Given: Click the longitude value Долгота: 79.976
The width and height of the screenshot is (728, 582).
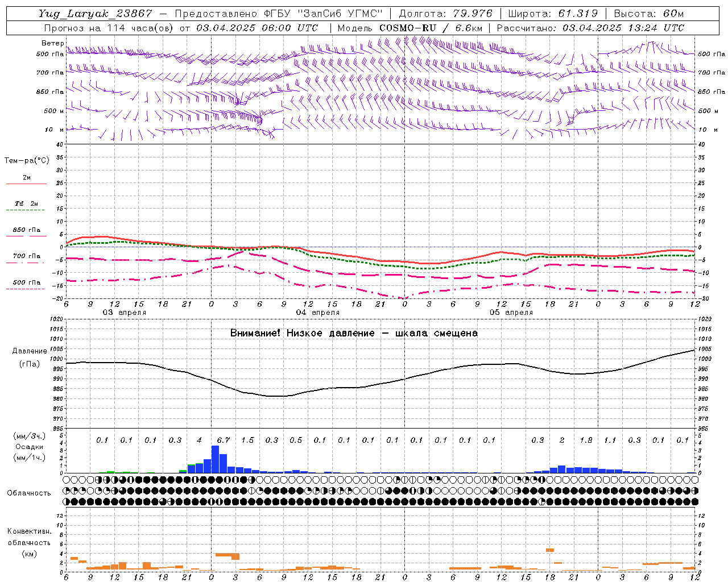Looking at the screenshot, I should click(445, 14).
